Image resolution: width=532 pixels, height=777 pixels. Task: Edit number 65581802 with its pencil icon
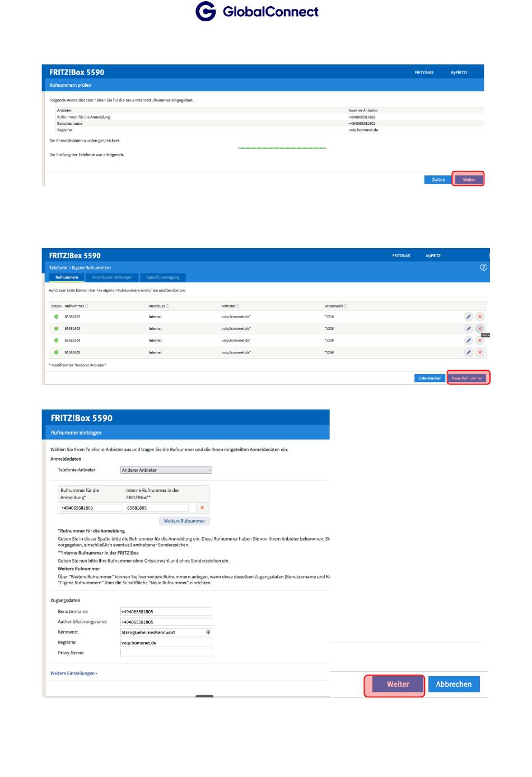coord(469,317)
